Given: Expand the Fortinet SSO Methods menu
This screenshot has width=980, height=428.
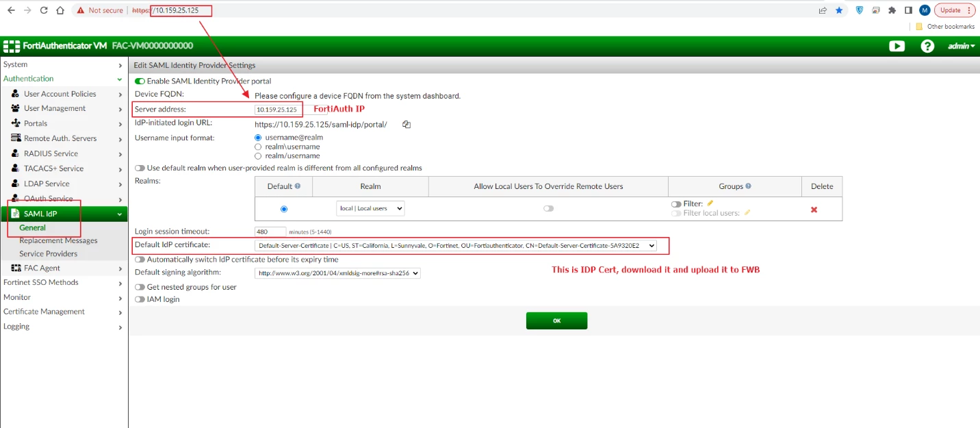Looking at the screenshot, I should tap(63, 282).
